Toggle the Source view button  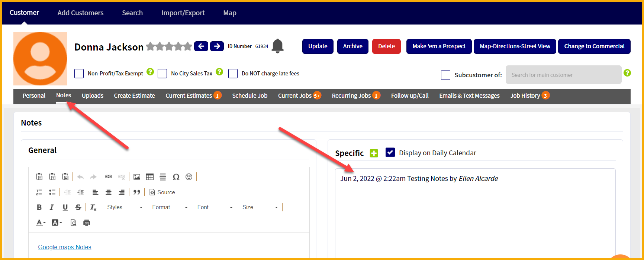point(162,192)
